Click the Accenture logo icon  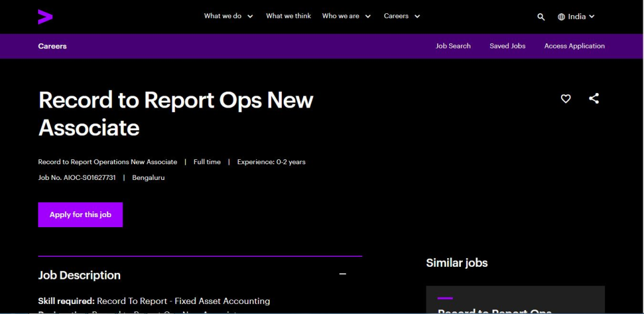[45, 17]
